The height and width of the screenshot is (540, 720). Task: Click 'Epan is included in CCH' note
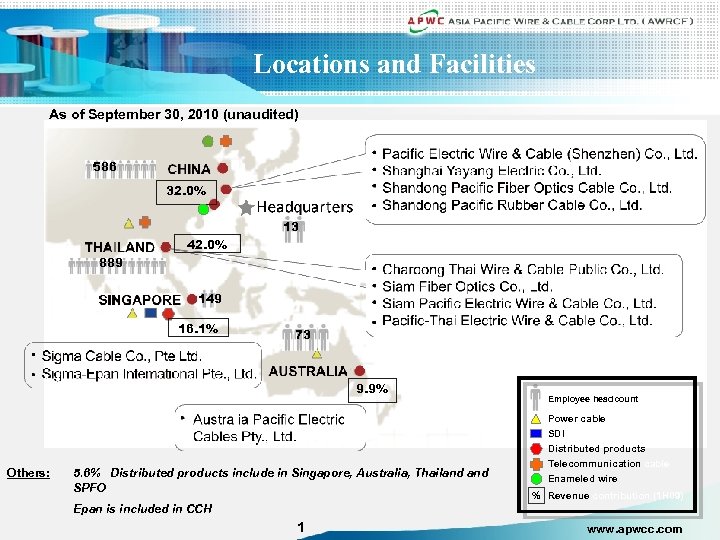click(143, 509)
